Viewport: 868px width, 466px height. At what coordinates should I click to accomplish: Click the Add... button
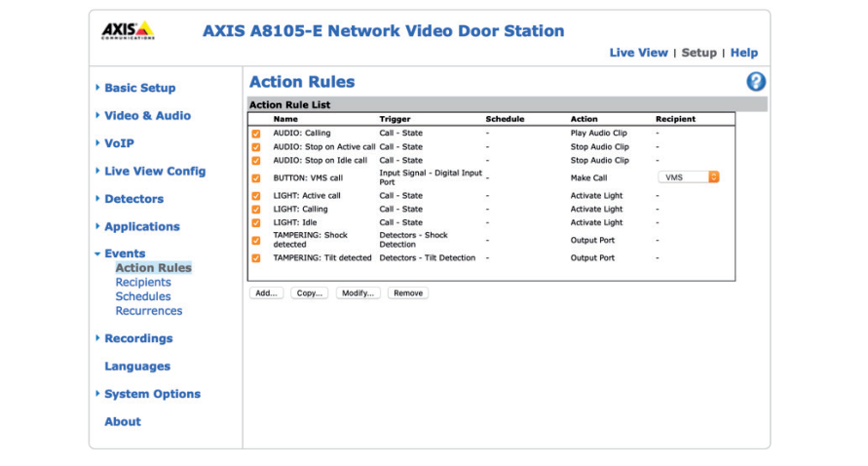pyautogui.click(x=266, y=293)
